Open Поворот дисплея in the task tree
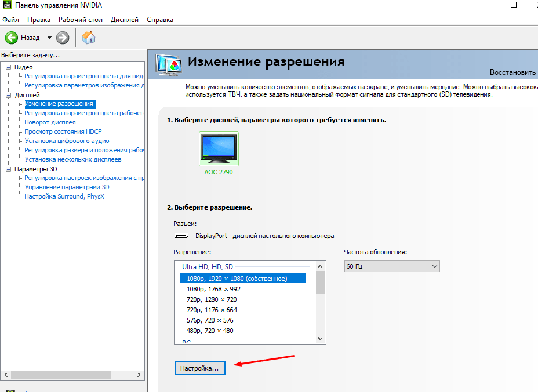This screenshot has width=538, height=392. pos(50,123)
